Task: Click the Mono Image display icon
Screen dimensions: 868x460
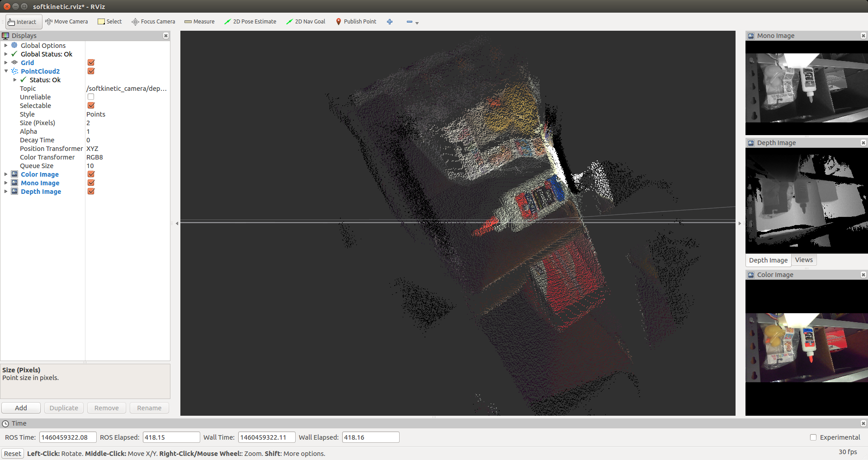Action: [14, 183]
